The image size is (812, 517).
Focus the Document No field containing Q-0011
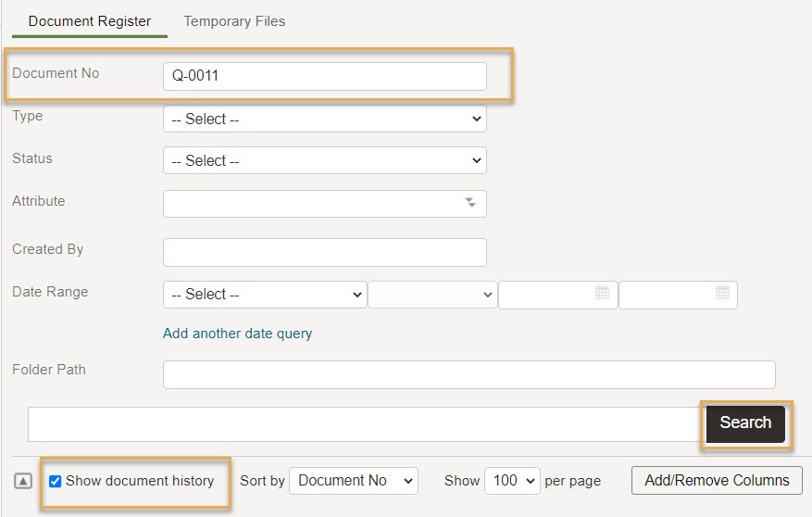click(x=325, y=76)
